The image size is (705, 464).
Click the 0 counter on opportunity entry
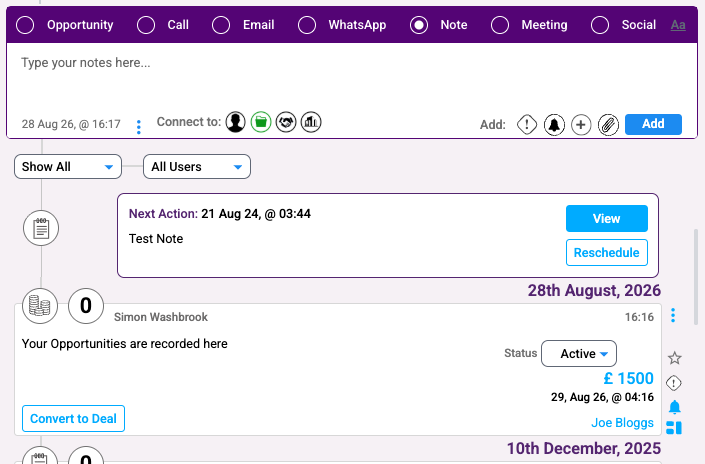86,306
